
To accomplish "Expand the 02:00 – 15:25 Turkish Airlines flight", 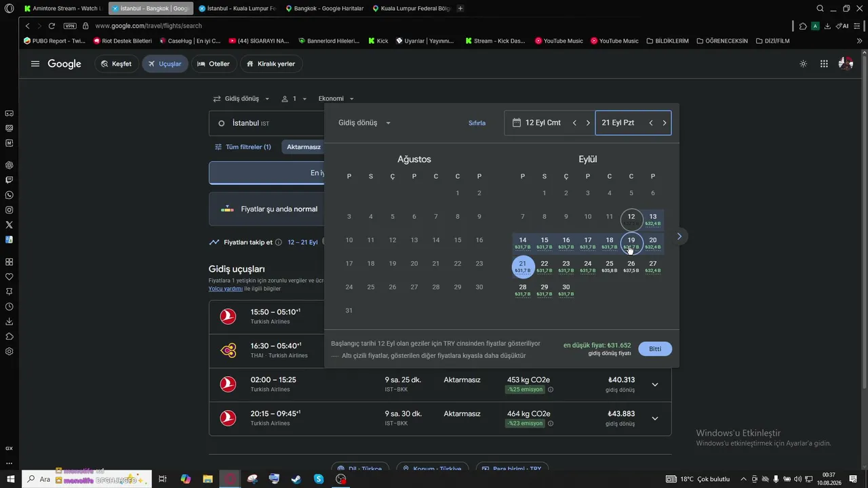I will click(x=654, y=385).
